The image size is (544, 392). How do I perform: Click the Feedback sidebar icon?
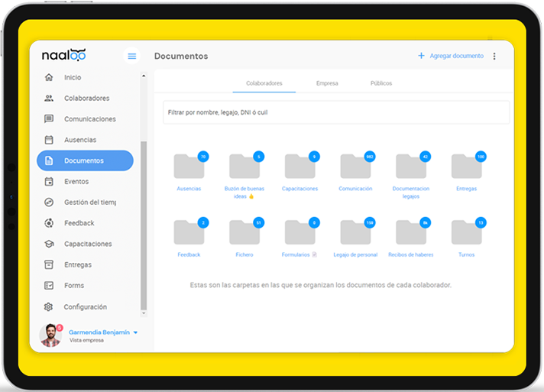coord(49,223)
